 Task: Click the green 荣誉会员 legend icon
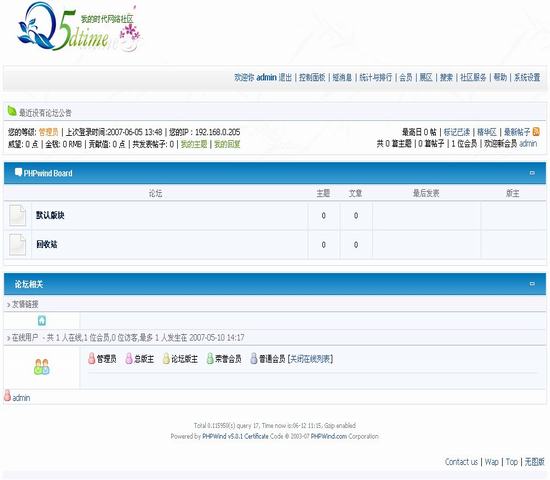[x=210, y=358]
